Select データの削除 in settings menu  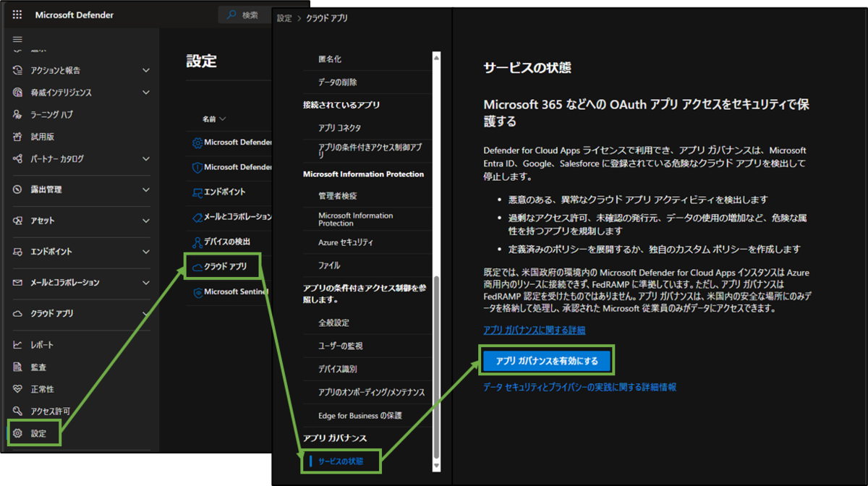[337, 82]
